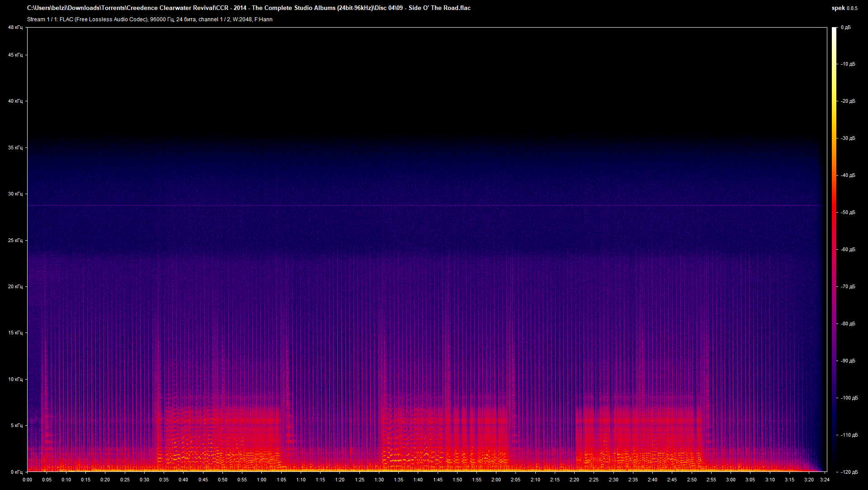Select the 1:00 timestamp on time axis
The image size is (868, 490).
tap(261, 480)
